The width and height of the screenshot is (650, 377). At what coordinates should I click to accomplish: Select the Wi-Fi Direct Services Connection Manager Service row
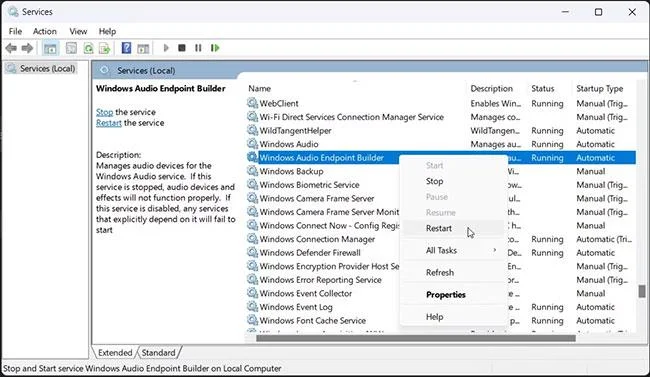pos(441,117)
